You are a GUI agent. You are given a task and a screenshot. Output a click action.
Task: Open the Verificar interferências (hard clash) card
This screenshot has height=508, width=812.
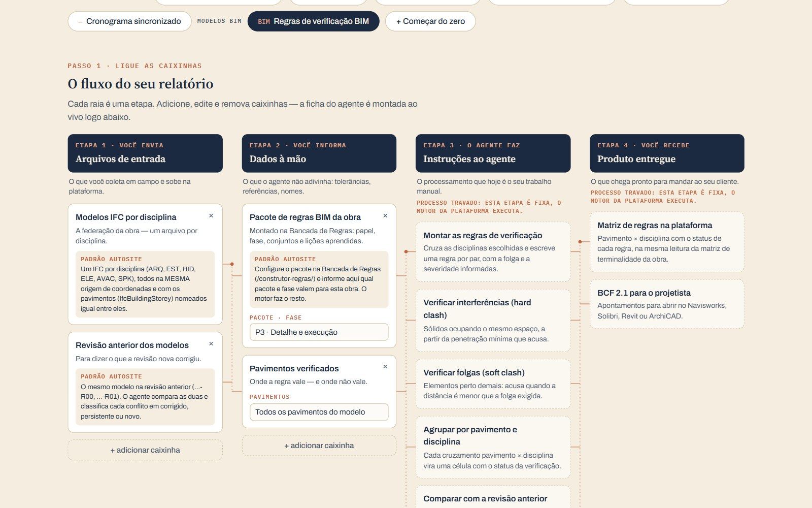[493, 321]
